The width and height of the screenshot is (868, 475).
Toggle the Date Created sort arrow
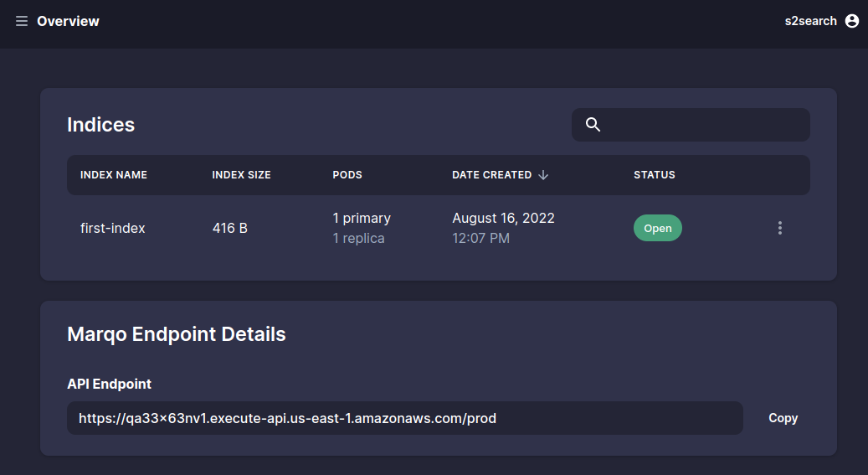click(543, 175)
